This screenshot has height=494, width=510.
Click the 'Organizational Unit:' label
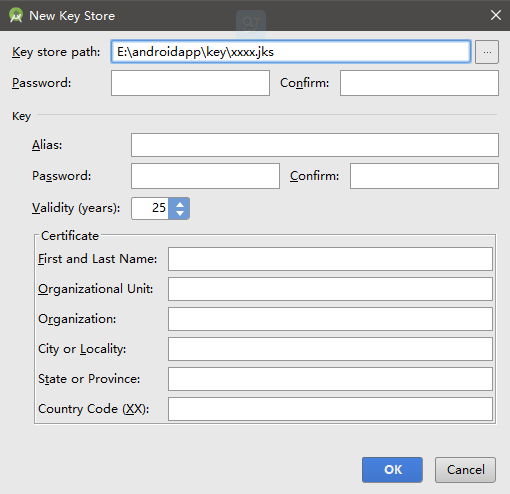click(x=96, y=289)
